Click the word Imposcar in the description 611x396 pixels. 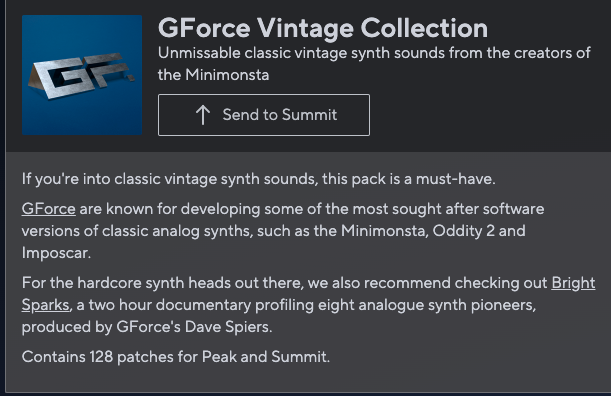click(x=56, y=253)
